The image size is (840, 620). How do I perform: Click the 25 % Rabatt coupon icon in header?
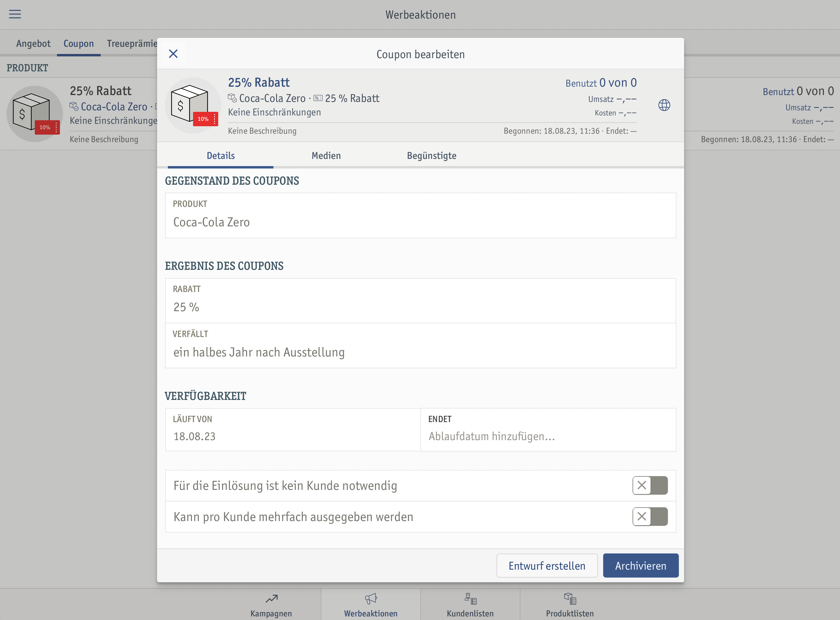click(x=318, y=98)
